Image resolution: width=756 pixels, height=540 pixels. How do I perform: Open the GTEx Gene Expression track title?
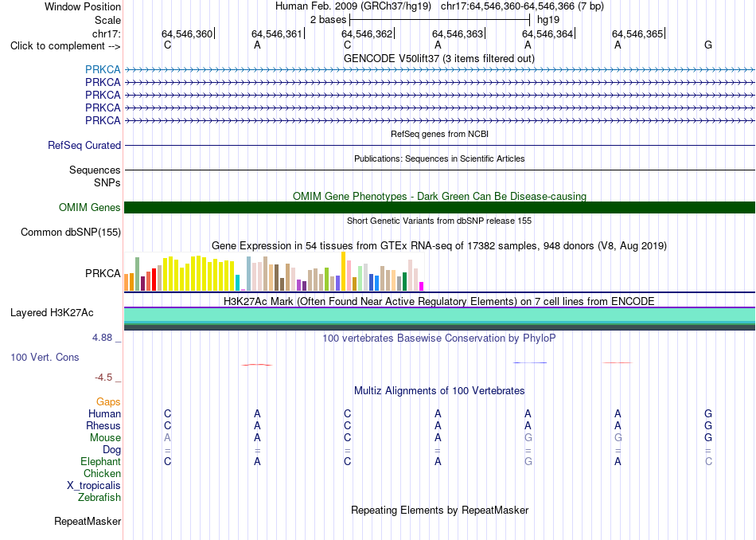click(x=439, y=245)
